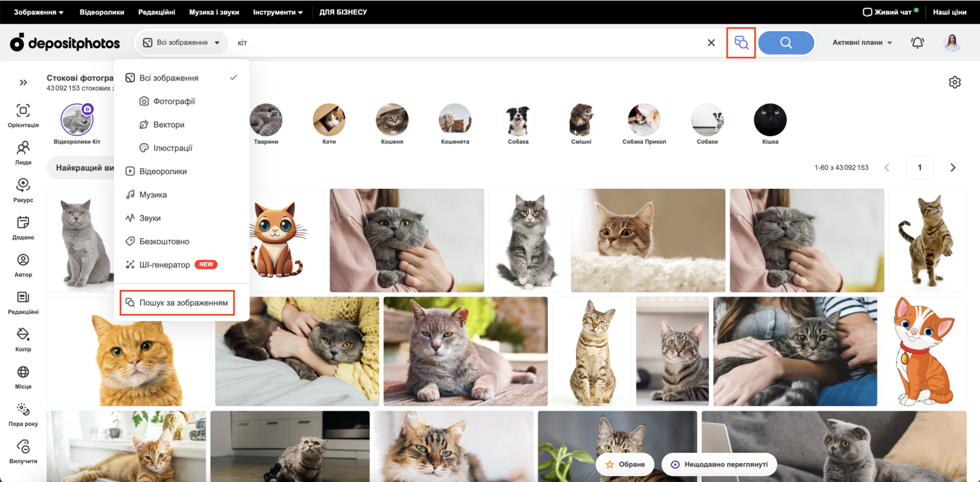The height and width of the screenshot is (482, 980).
Task: Select Безкоштовно in the dropdown list
Action: pyautogui.click(x=182, y=241)
